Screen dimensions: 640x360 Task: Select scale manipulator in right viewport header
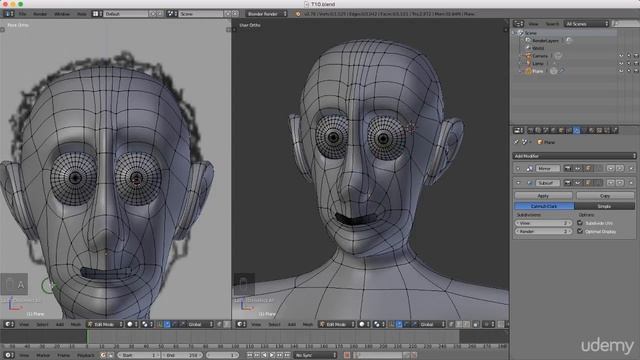pos(414,324)
